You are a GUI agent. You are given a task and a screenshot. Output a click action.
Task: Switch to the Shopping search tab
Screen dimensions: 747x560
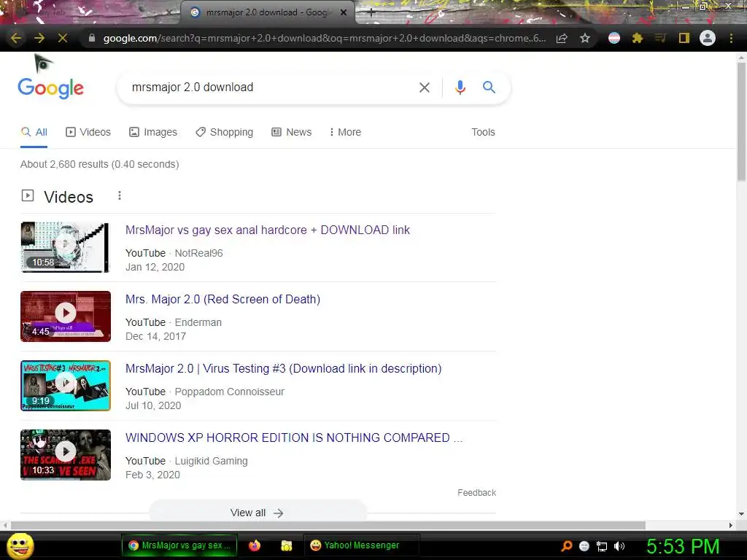click(x=225, y=133)
